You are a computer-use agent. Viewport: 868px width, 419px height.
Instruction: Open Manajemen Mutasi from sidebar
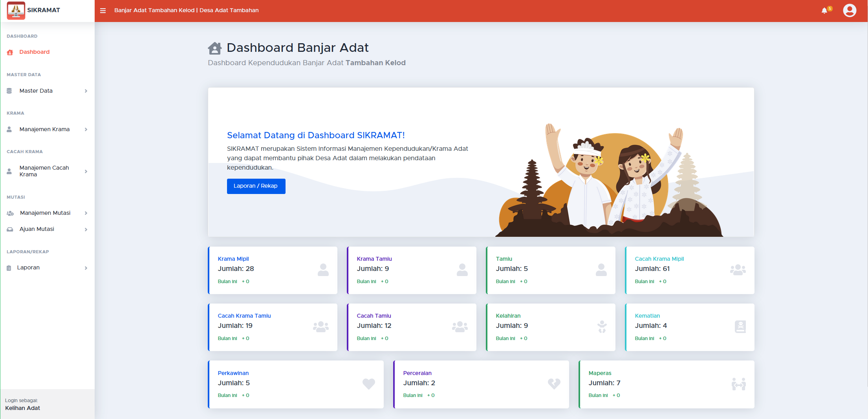(45, 213)
